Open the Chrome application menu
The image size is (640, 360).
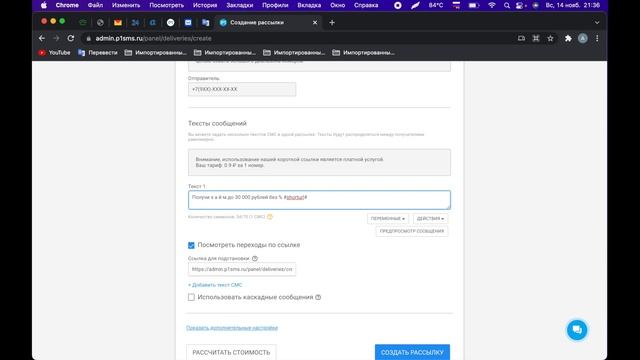click(x=67, y=5)
